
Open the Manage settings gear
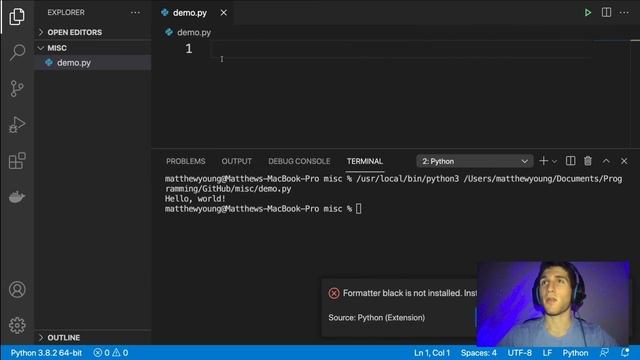click(x=17, y=325)
